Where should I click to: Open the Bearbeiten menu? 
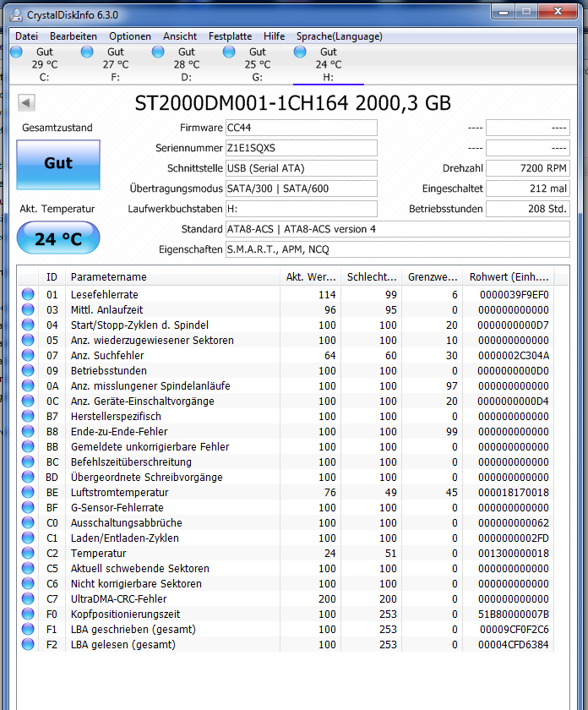pos(73,36)
